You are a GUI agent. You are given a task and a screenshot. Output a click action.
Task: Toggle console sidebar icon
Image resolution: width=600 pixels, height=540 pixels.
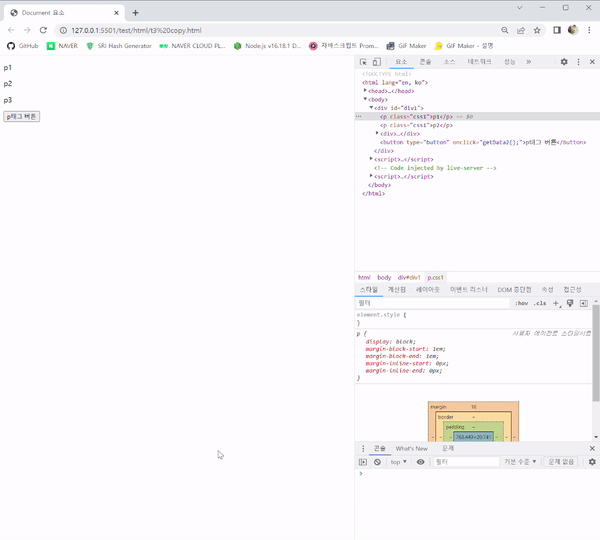click(x=363, y=462)
